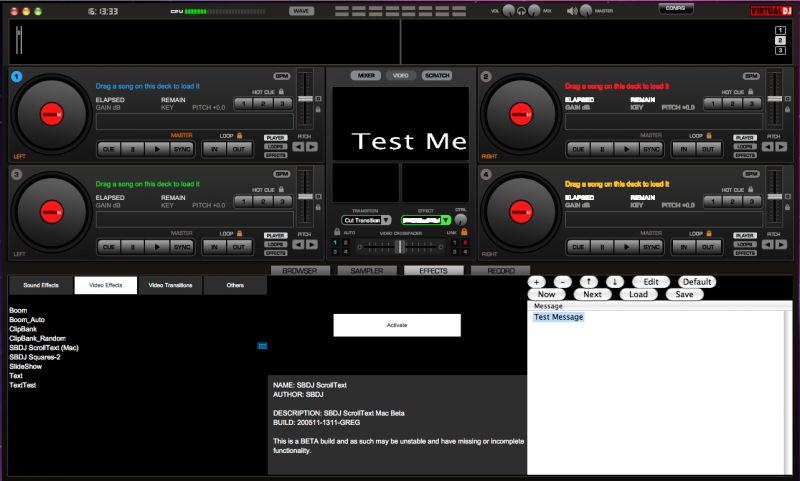Viewport: 800px width, 481px height.
Task: Move message down with the down arrow
Action: 615,282
